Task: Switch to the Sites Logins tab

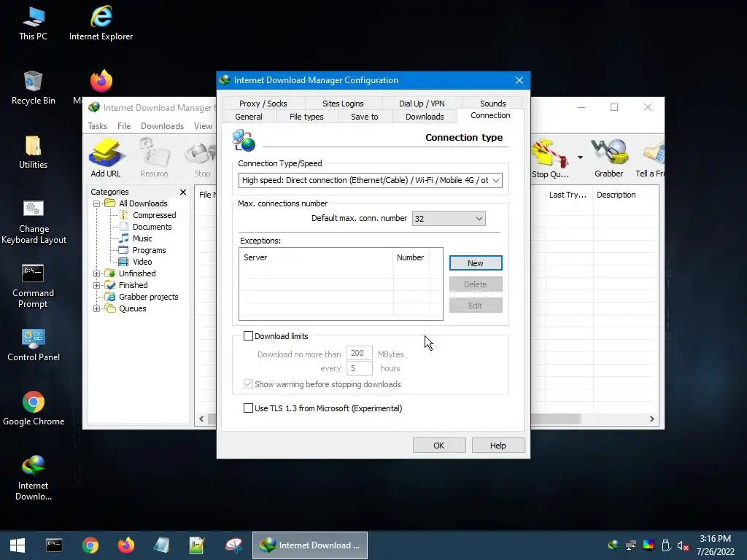Action: coord(343,104)
